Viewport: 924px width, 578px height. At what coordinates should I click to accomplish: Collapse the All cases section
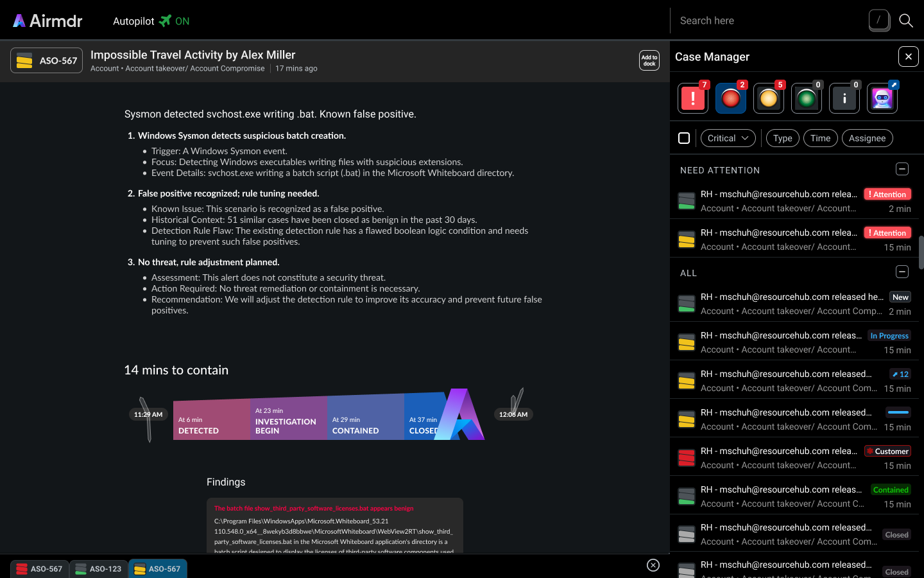[x=902, y=272]
